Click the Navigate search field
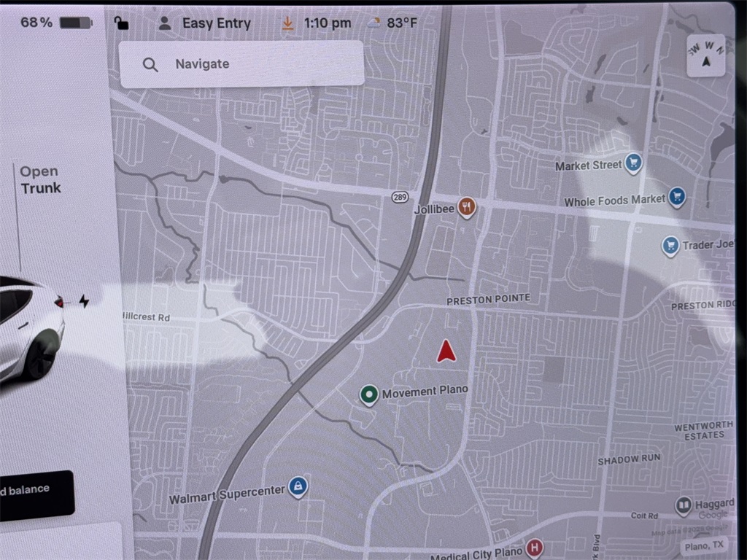The image size is (747, 560). click(x=241, y=64)
